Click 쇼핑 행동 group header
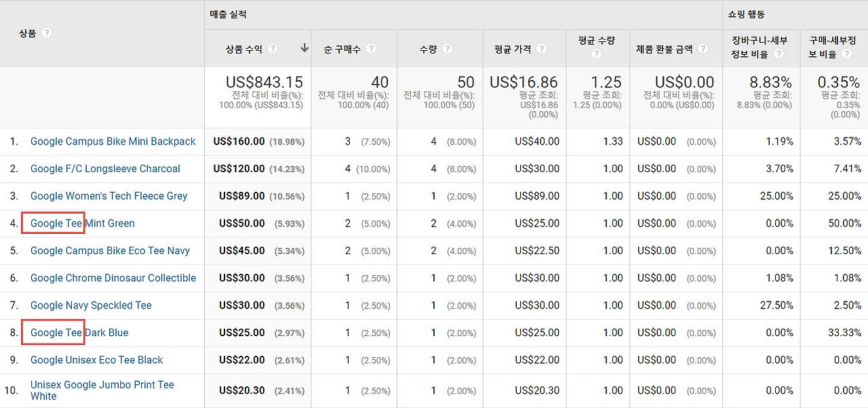The width and height of the screenshot is (868, 408). pyautogui.click(x=747, y=14)
